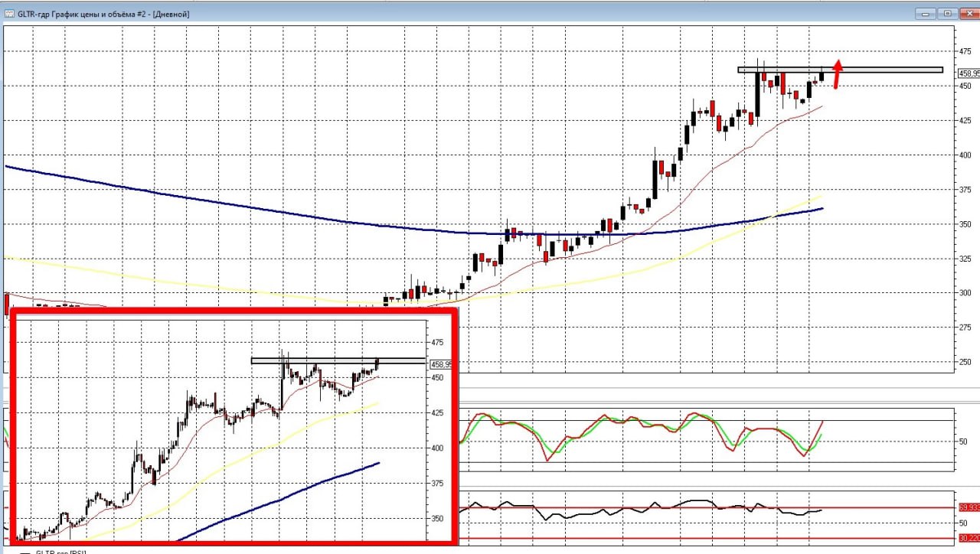
Task: Click the 458,95 price label on main chart
Action: [x=969, y=73]
